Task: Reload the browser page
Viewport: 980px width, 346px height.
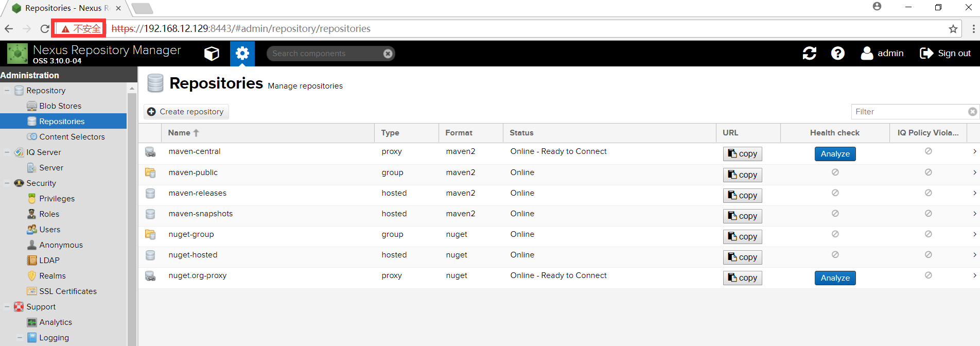Action: coord(45,29)
